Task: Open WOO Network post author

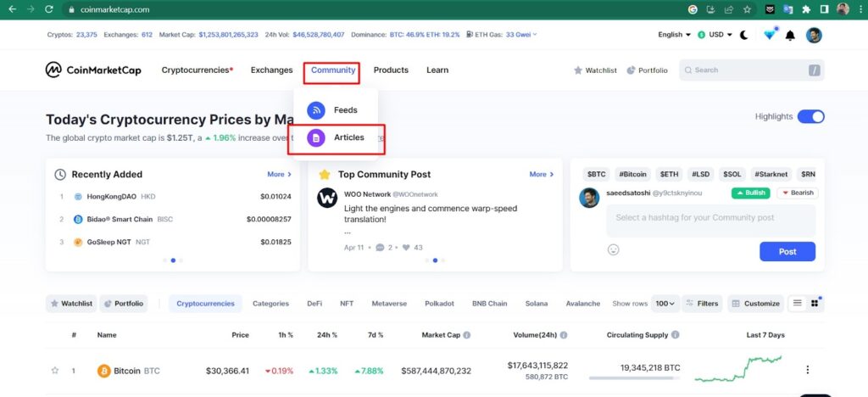Action: tap(391, 194)
